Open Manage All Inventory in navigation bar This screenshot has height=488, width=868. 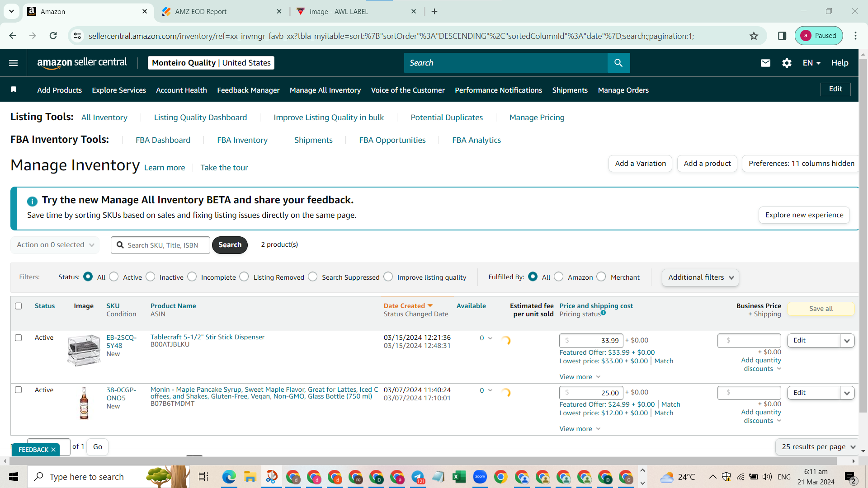tap(325, 90)
